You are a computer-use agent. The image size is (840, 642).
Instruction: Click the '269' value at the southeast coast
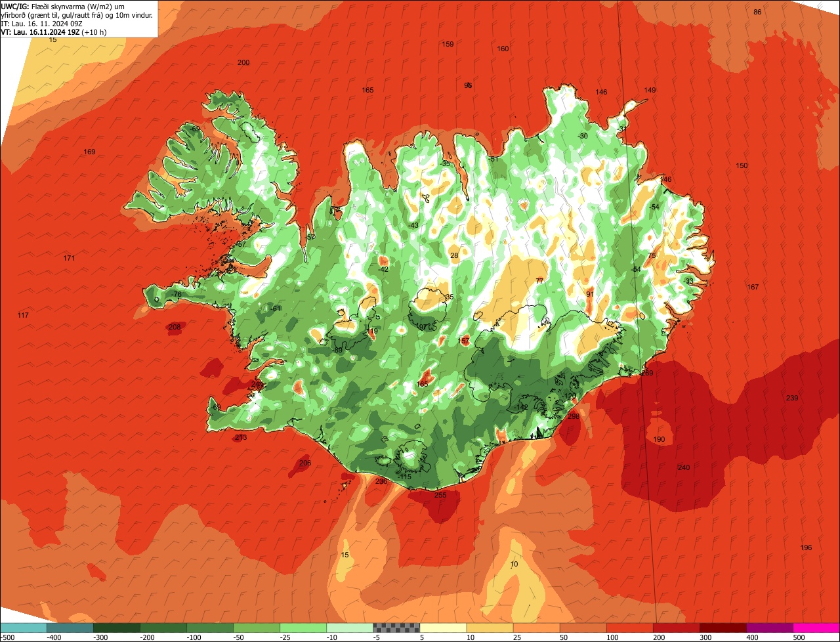pos(648,374)
